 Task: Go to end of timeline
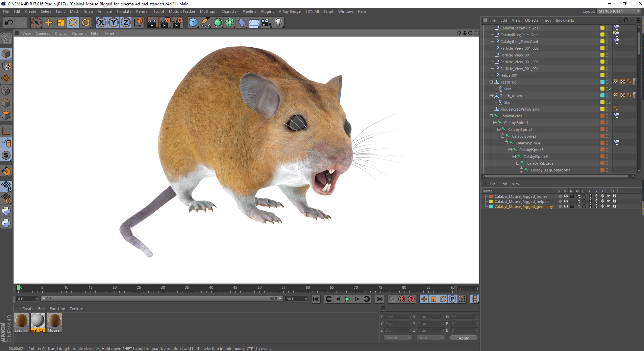pos(379,299)
